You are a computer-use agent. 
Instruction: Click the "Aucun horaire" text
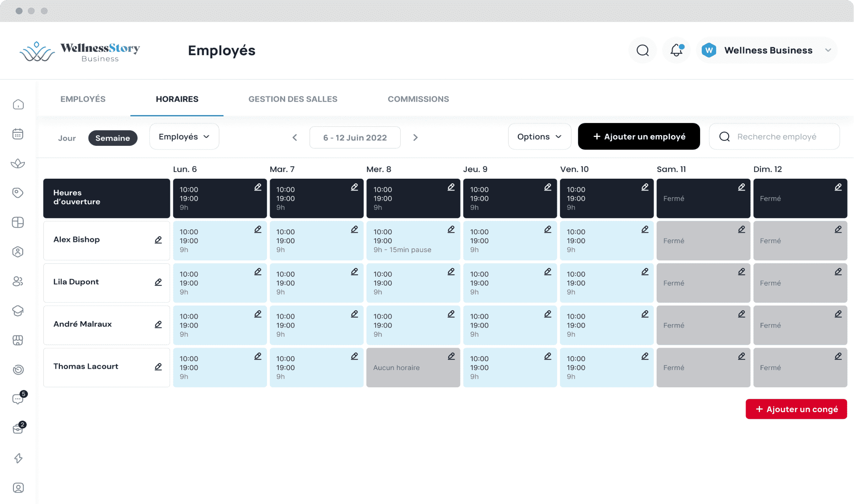(x=396, y=367)
